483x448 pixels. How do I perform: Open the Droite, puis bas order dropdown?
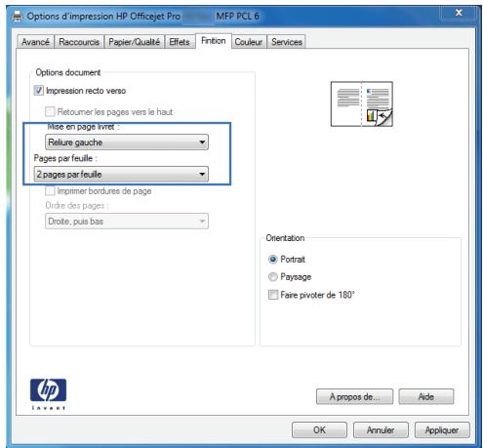[127, 222]
